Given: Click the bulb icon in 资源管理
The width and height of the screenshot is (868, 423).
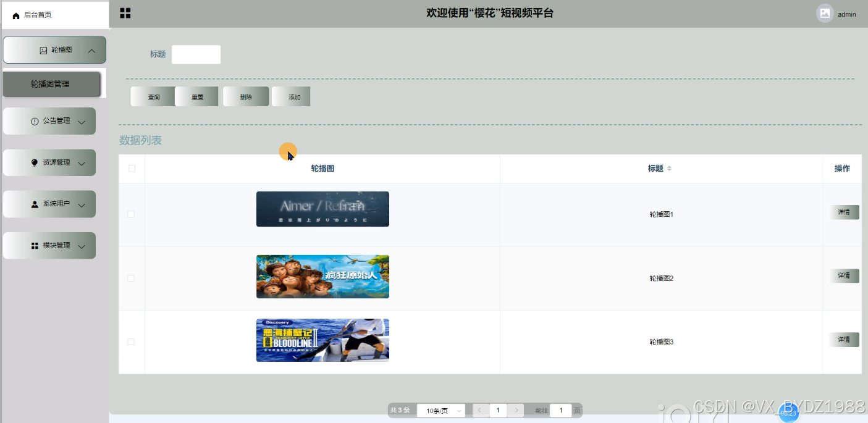Looking at the screenshot, I should point(35,162).
